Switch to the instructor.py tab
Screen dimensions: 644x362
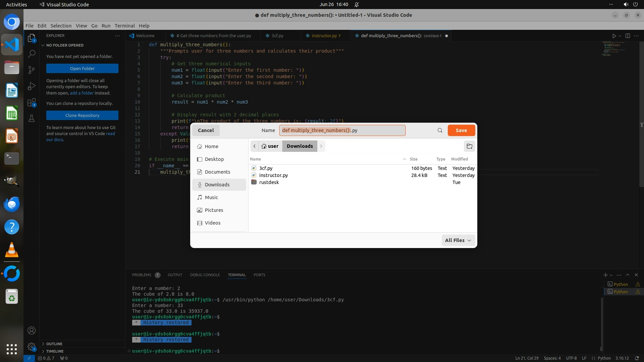tap(324, 36)
